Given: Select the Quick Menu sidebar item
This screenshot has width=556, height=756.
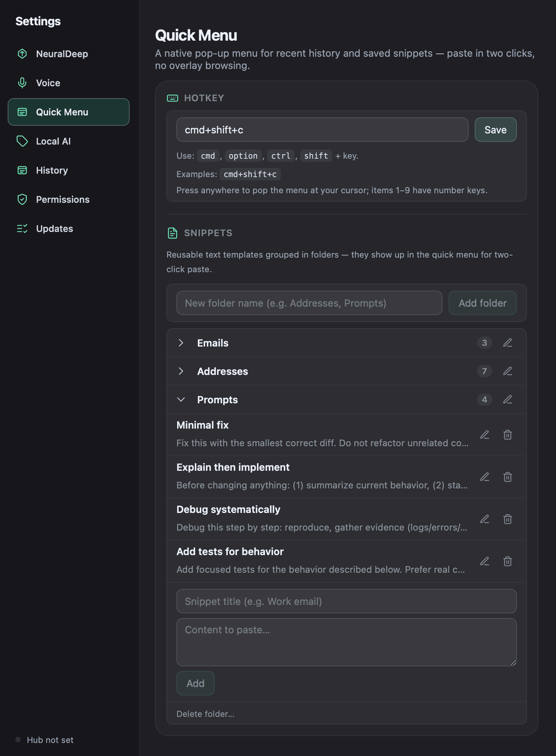Looking at the screenshot, I should [69, 112].
